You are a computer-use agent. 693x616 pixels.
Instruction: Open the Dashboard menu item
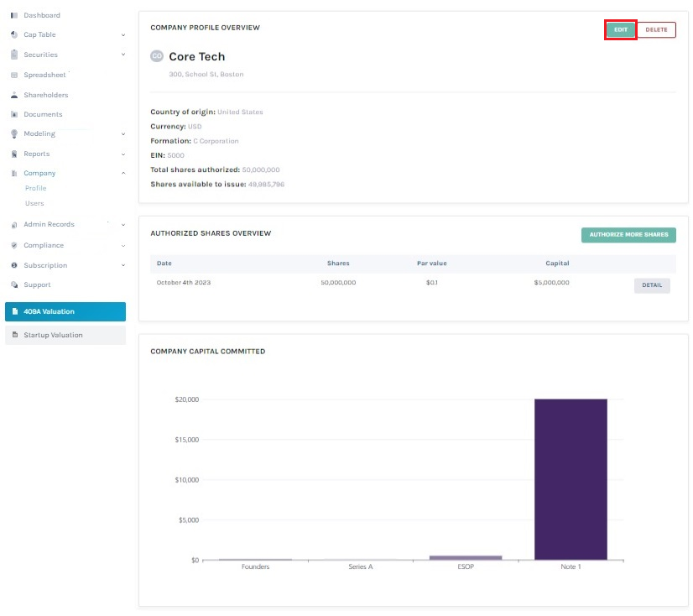pos(42,15)
